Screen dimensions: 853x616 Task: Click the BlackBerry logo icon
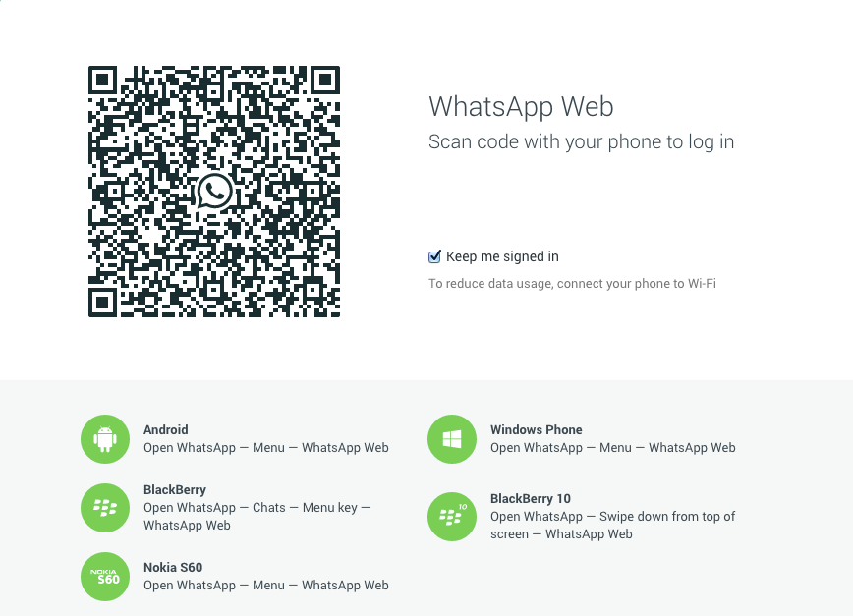click(105, 508)
